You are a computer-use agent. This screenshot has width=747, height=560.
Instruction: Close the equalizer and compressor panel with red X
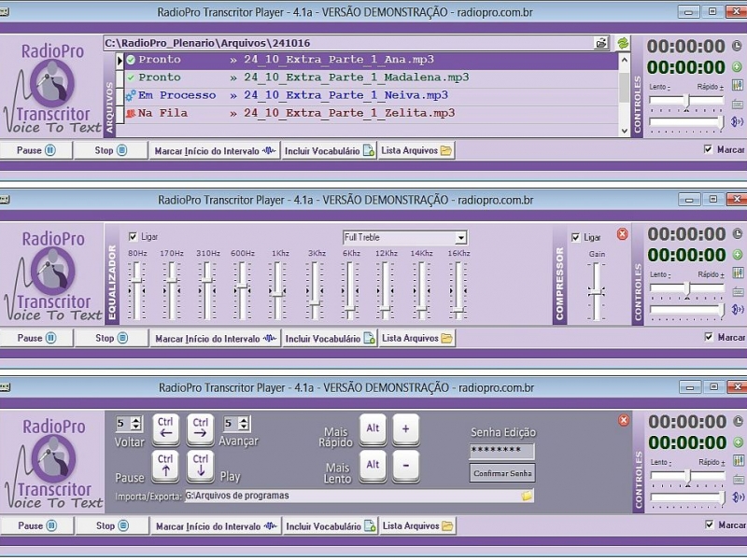(x=622, y=234)
